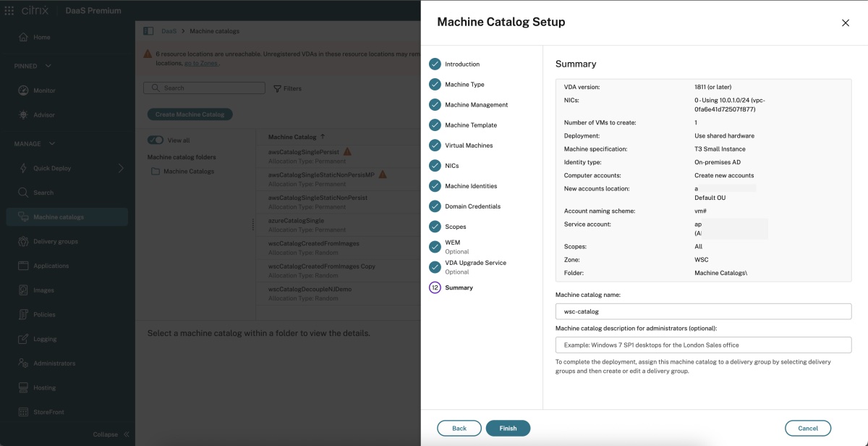Screen dimensions: 868x446
Task: Click warning icon on awsCatalogSingleStaticNonPersisMP
Action: coord(383,174)
